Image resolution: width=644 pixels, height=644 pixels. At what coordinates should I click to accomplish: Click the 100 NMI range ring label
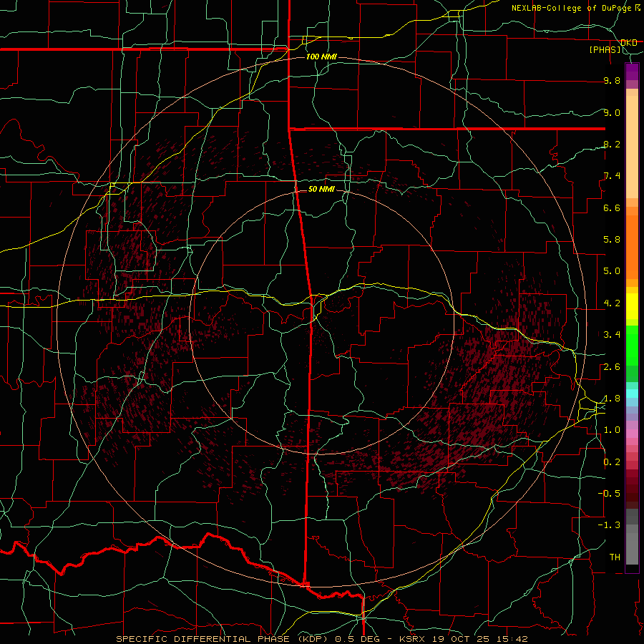coord(321,57)
